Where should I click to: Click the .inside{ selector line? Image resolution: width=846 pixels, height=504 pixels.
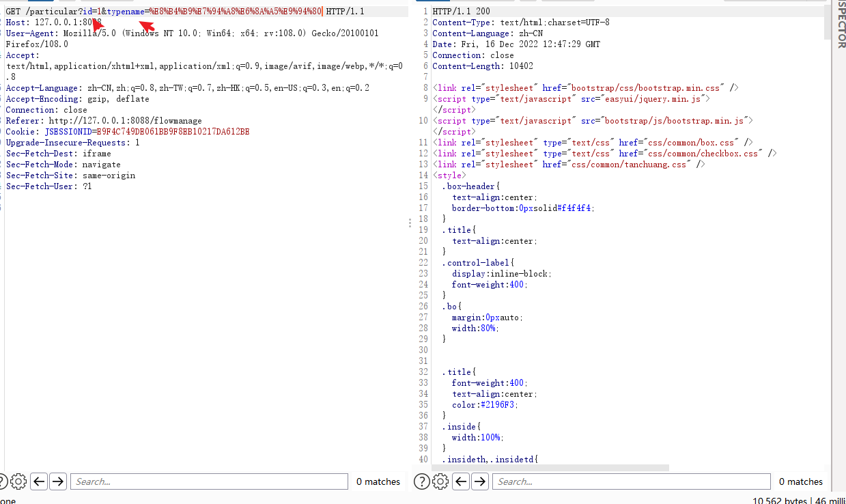pyautogui.click(x=462, y=427)
